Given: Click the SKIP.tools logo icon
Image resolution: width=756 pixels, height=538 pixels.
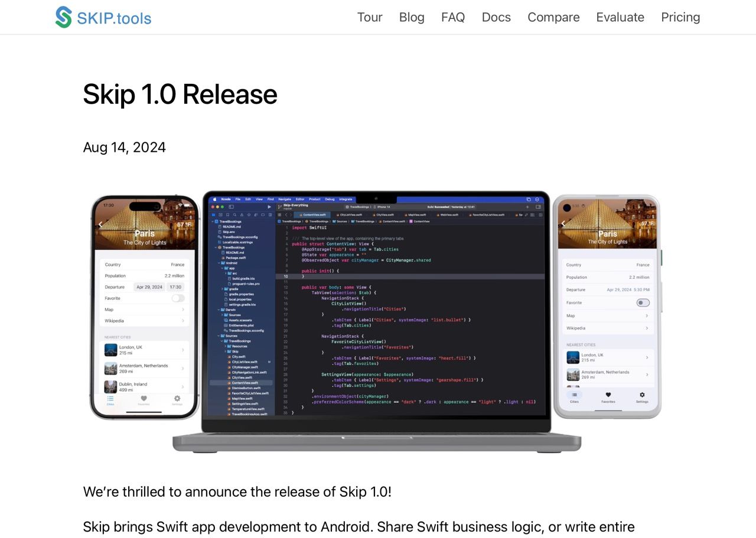Looking at the screenshot, I should (x=64, y=17).
